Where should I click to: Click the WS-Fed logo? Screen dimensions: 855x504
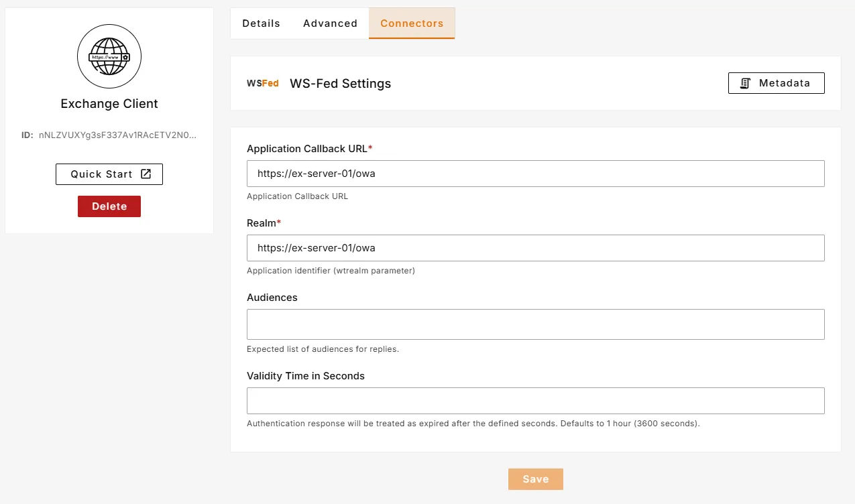263,84
